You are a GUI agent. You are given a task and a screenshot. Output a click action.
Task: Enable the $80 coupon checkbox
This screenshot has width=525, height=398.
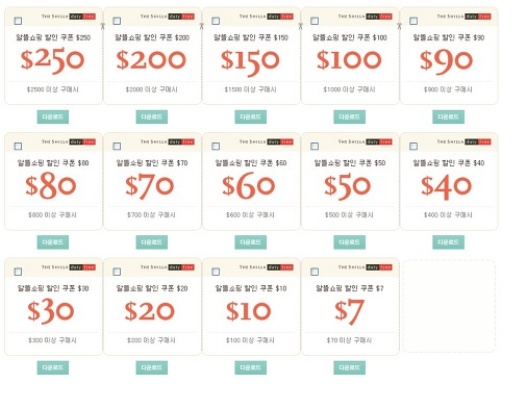click(x=18, y=146)
